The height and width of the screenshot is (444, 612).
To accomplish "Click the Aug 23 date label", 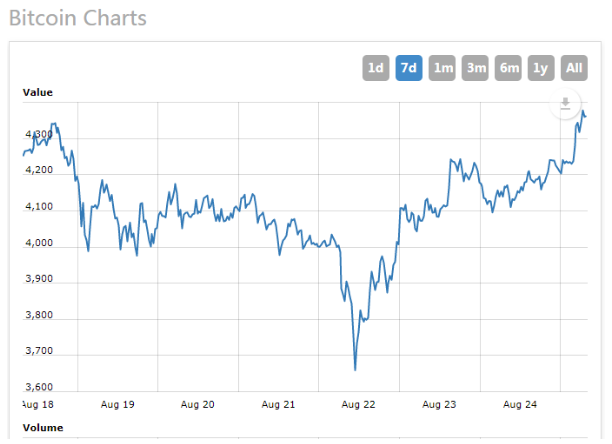I will coord(439,405).
